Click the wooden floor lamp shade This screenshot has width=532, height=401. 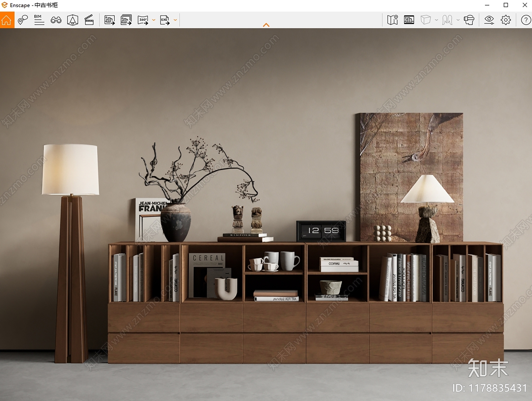pos(70,169)
